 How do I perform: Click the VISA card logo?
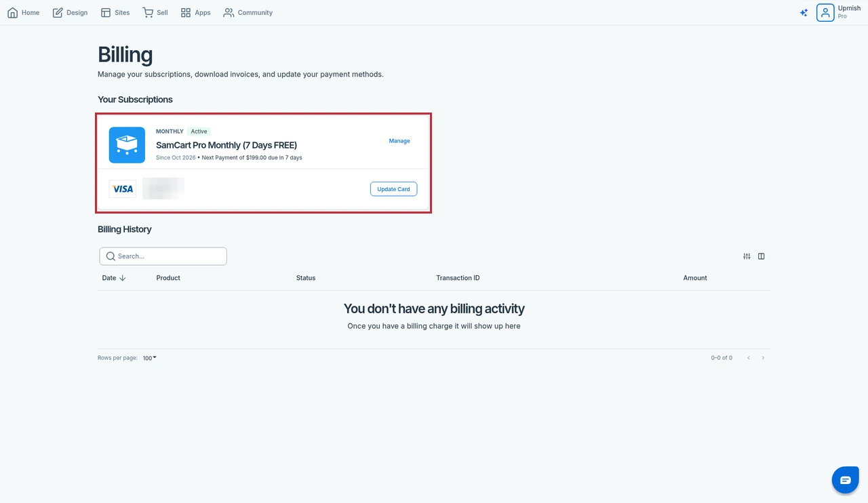[123, 189]
